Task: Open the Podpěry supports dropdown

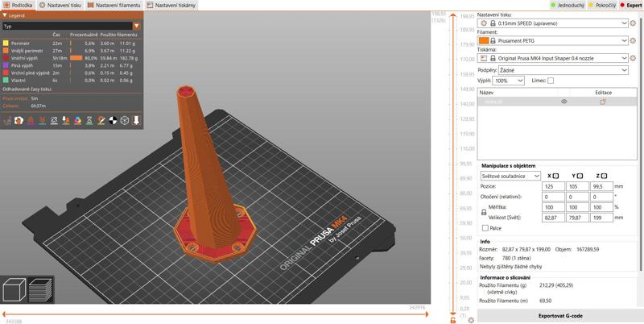Action: tap(563, 70)
